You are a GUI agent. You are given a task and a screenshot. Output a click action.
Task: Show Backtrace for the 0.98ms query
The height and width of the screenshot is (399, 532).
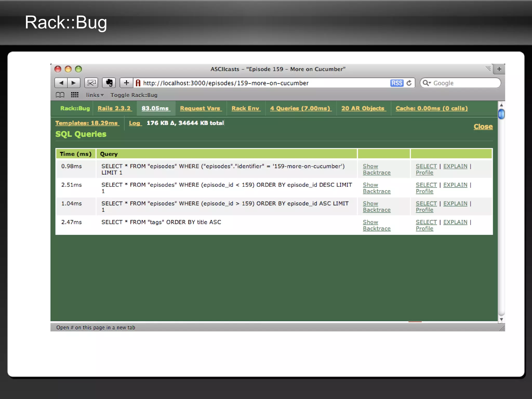(x=376, y=169)
